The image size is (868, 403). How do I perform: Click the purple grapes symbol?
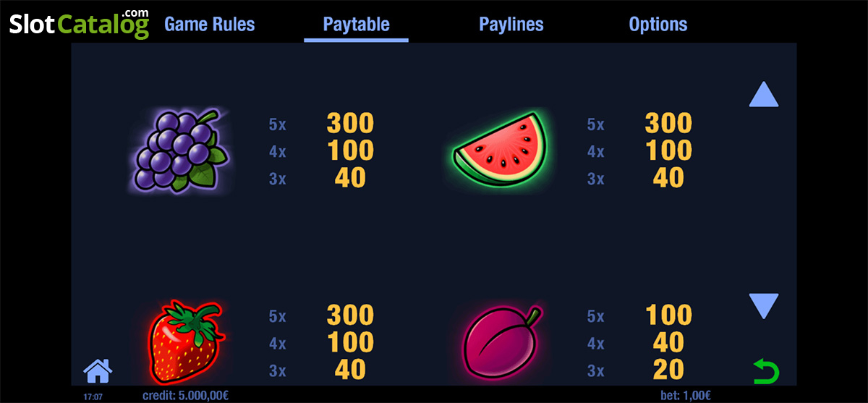182,150
